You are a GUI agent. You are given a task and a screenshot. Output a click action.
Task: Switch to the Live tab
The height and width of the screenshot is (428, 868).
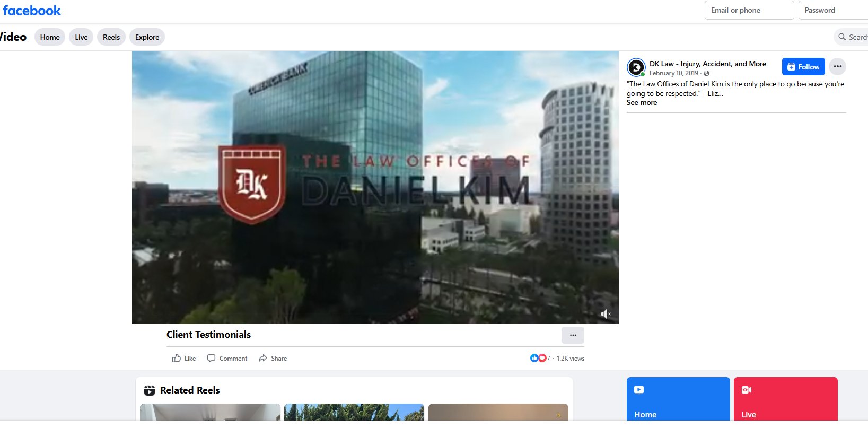(x=81, y=37)
